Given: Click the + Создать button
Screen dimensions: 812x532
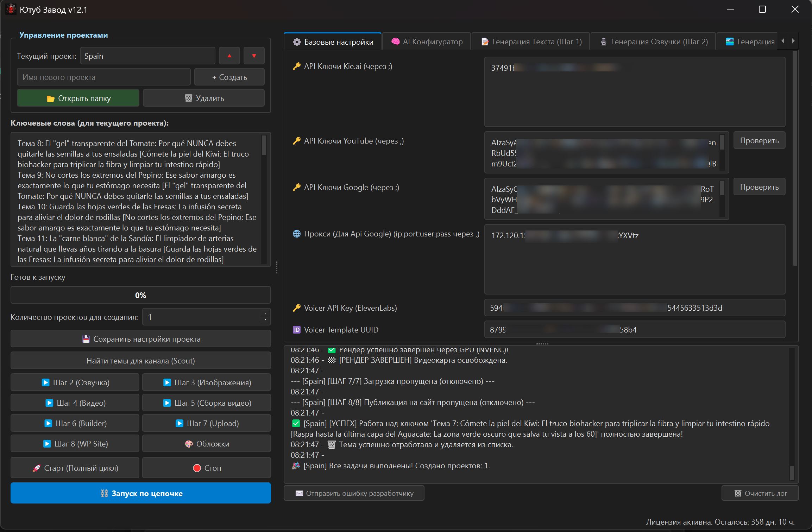Looking at the screenshot, I should click(x=229, y=77).
